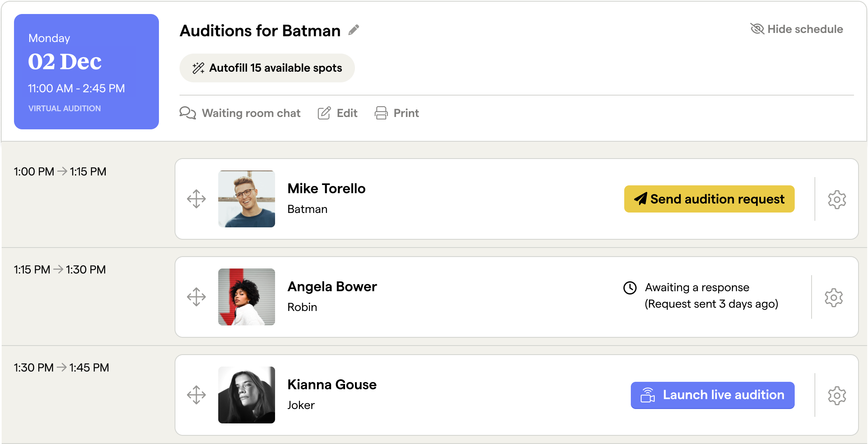868x444 pixels.
Task: Open settings gear for Angela Bower
Action: click(833, 298)
